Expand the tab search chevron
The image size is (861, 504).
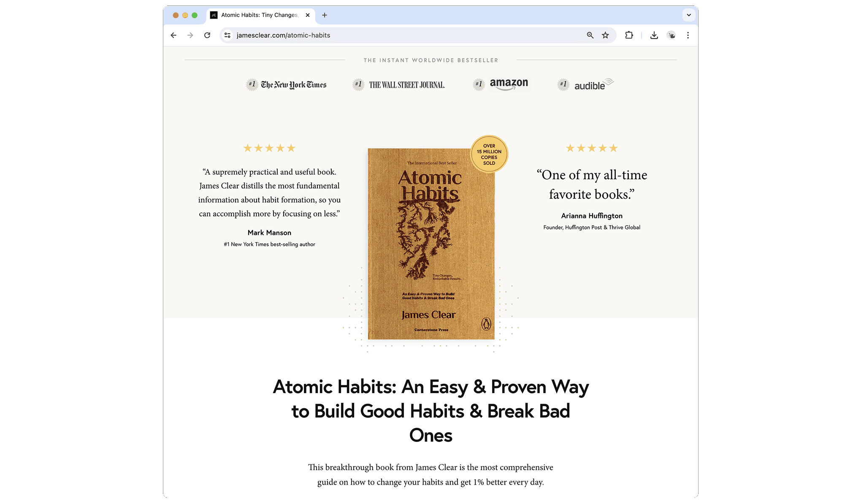(689, 15)
